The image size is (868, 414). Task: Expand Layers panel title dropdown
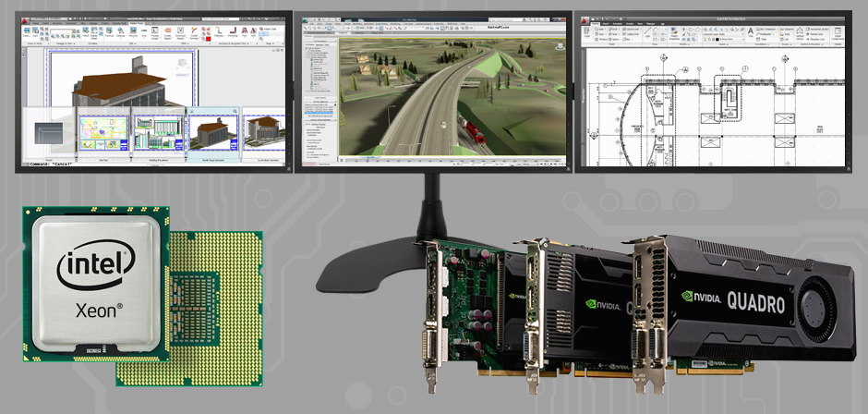click(x=724, y=44)
